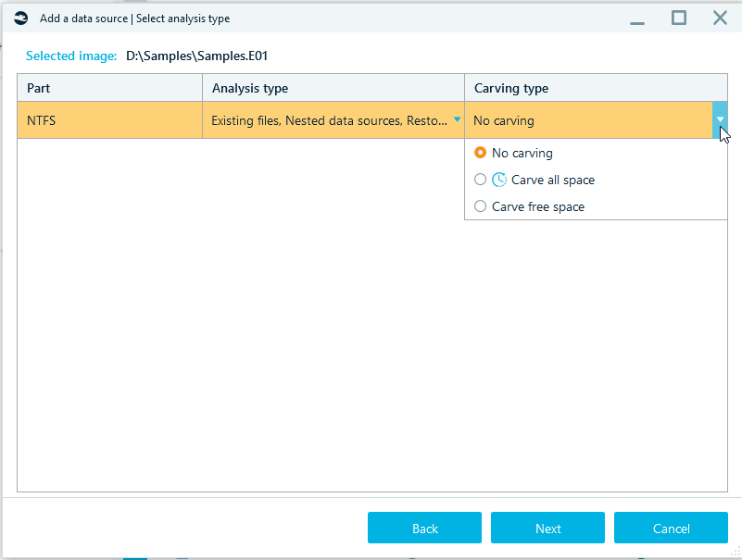Image resolution: width=742 pixels, height=560 pixels.
Task: Select the Carve free space radio option
Action: 480,206
